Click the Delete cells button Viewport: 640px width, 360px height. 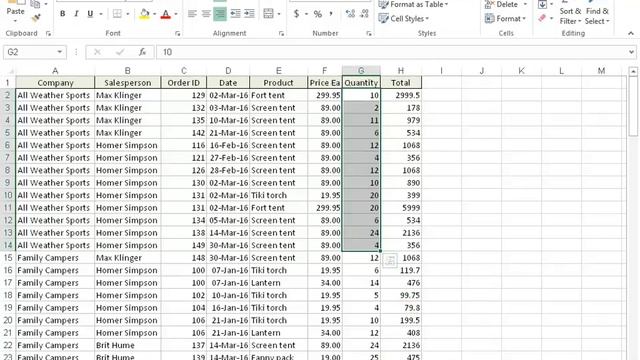coord(502,4)
